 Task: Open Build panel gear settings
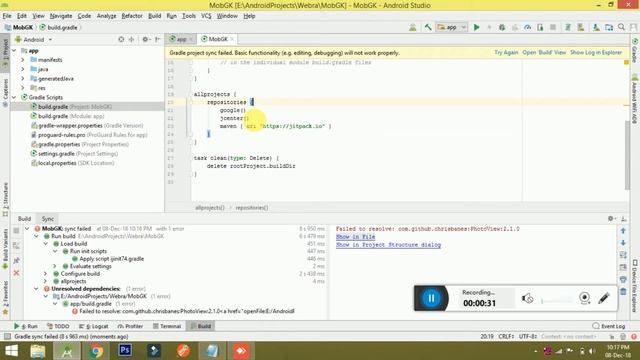pos(611,219)
